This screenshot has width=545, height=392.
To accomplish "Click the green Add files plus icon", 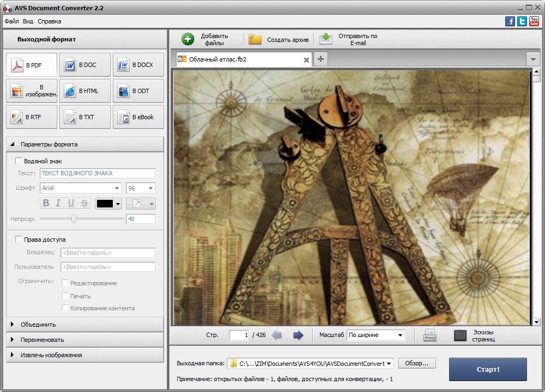I will (x=187, y=39).
